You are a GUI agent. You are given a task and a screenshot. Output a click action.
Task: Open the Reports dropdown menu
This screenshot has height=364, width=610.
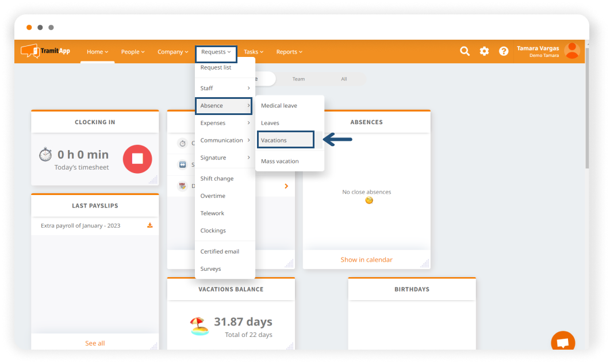pos(289,52)
